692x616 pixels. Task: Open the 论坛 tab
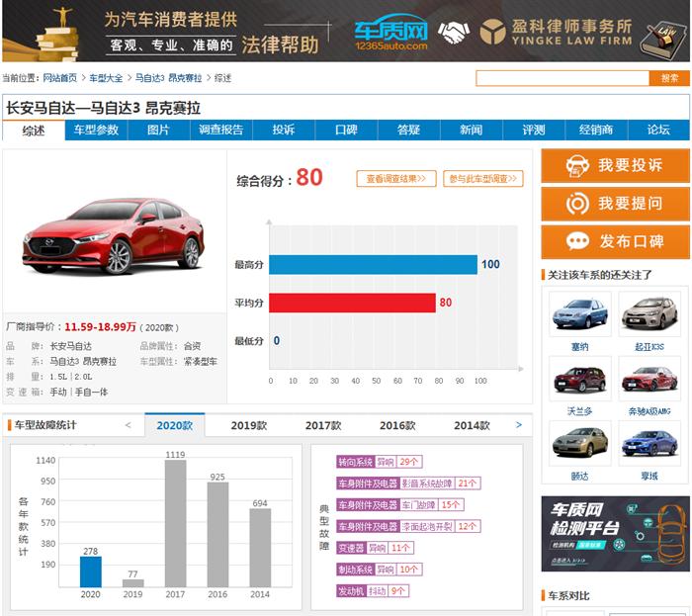pos(659,130)
